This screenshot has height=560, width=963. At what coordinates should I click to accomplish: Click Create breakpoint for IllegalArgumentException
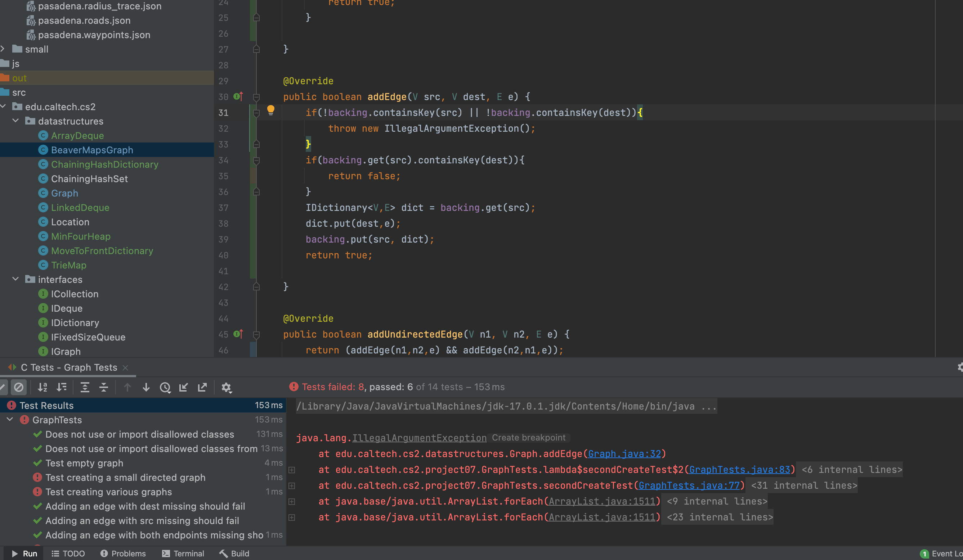[x=528, y=438]
